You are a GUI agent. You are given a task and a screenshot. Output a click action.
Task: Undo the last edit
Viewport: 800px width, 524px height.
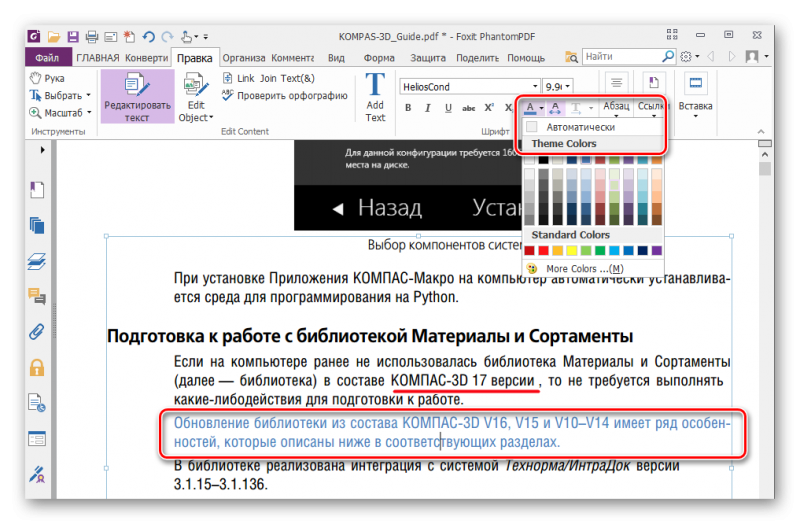click(148, 37)
